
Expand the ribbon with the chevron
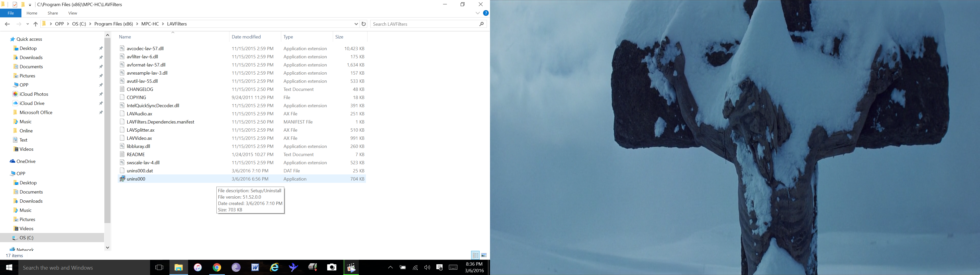[477, 13]
